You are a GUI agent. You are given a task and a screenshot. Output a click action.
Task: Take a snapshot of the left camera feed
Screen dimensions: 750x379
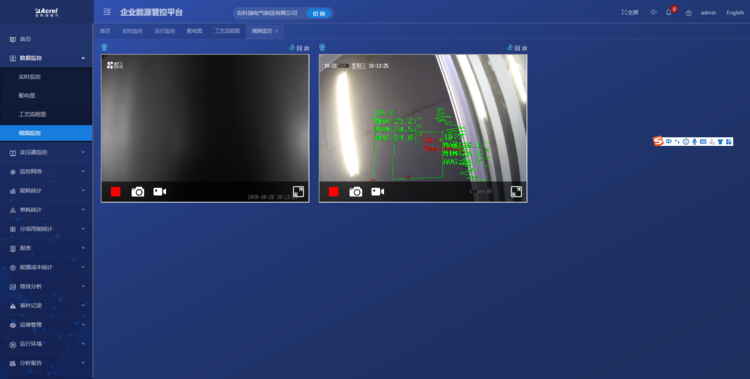[x=138, y=192]
